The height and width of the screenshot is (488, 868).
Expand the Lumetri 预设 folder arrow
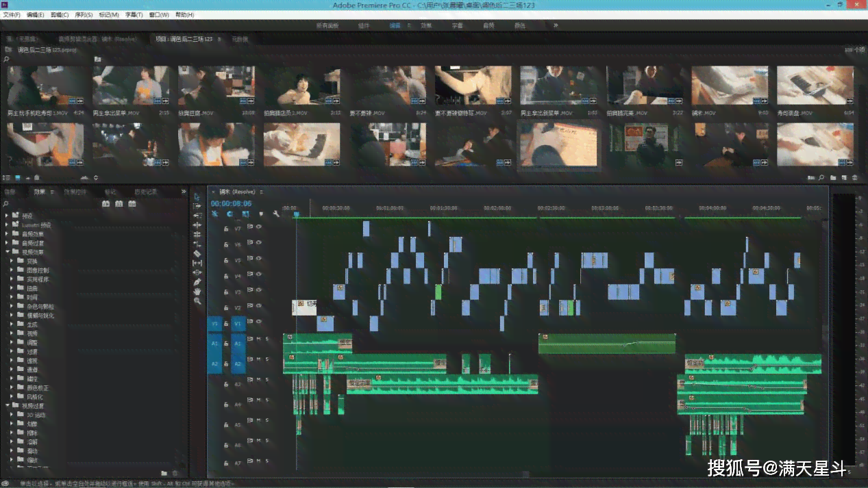click(7, 224)
